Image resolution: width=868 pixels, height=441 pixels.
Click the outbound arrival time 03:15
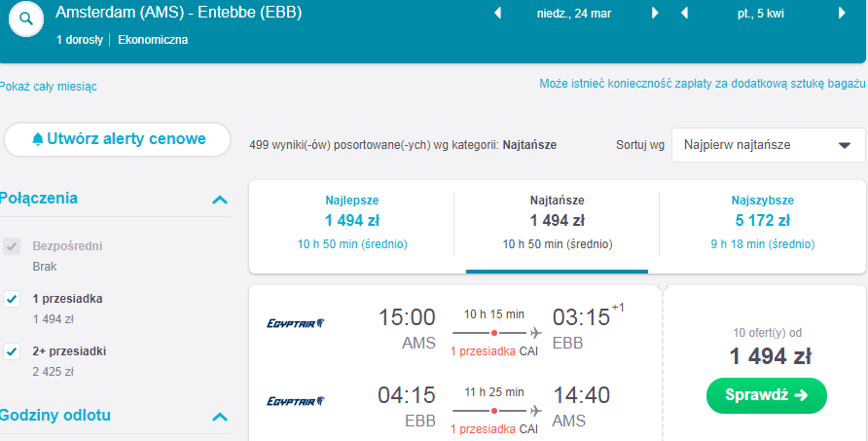581,317
